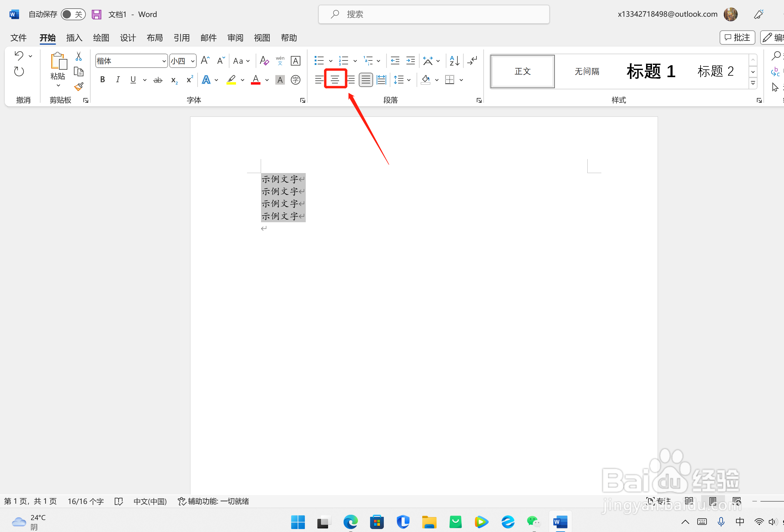784x532 pixels.
Task: Apply red font color
Action: click(x=256, y=80)
